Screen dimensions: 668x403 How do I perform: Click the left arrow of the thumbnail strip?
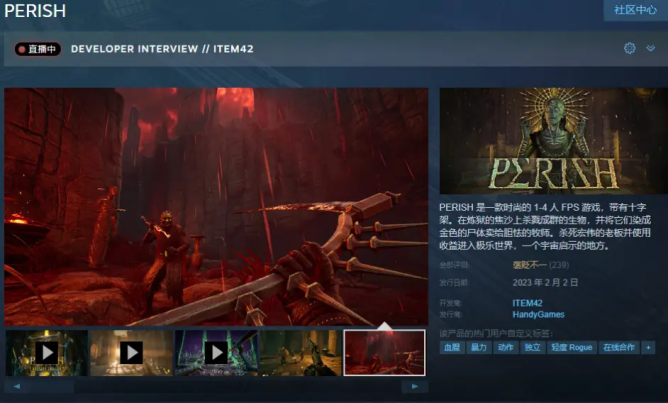pyautogui.click(x=17, y=386)
